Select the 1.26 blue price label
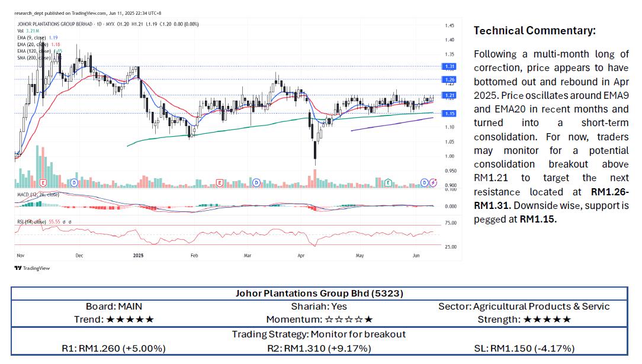 click(450, 80)
